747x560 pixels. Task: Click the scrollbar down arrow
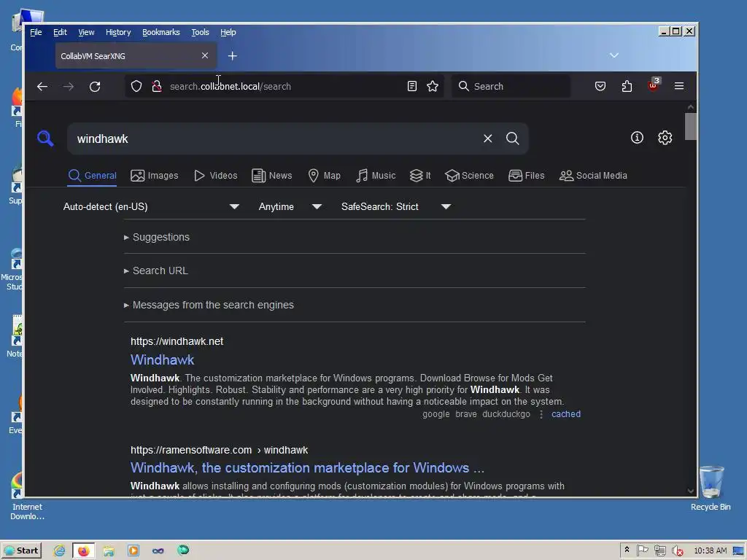coord(691,491)
